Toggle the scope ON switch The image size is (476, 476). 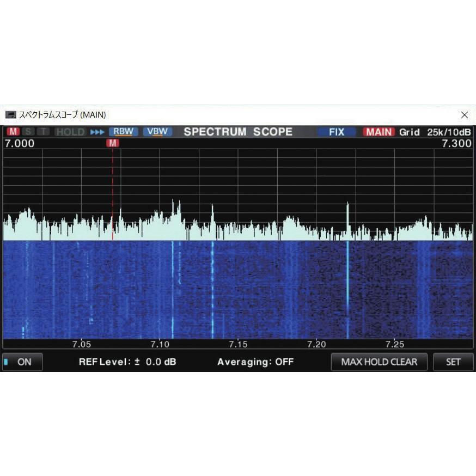point(22,362)
